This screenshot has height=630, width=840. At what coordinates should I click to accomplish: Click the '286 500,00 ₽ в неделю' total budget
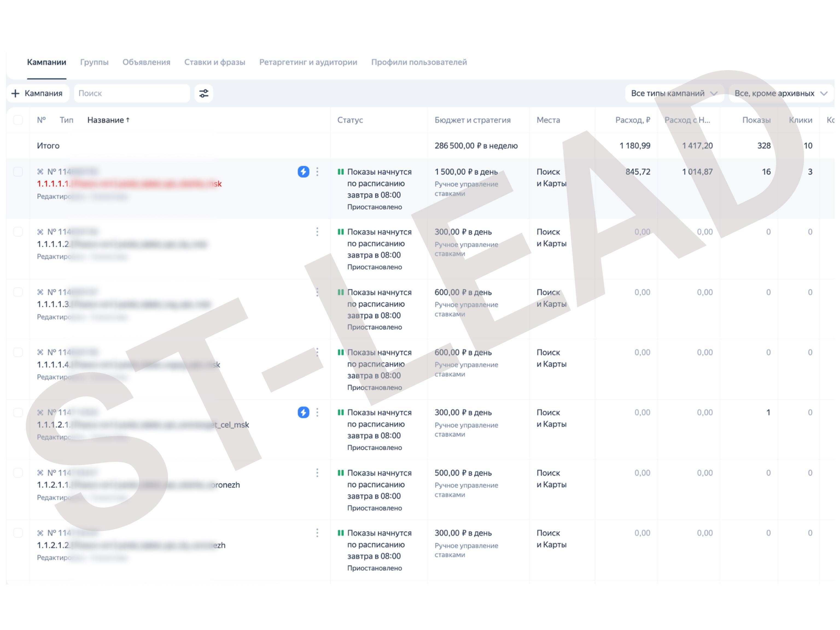[x=476, y=146]
